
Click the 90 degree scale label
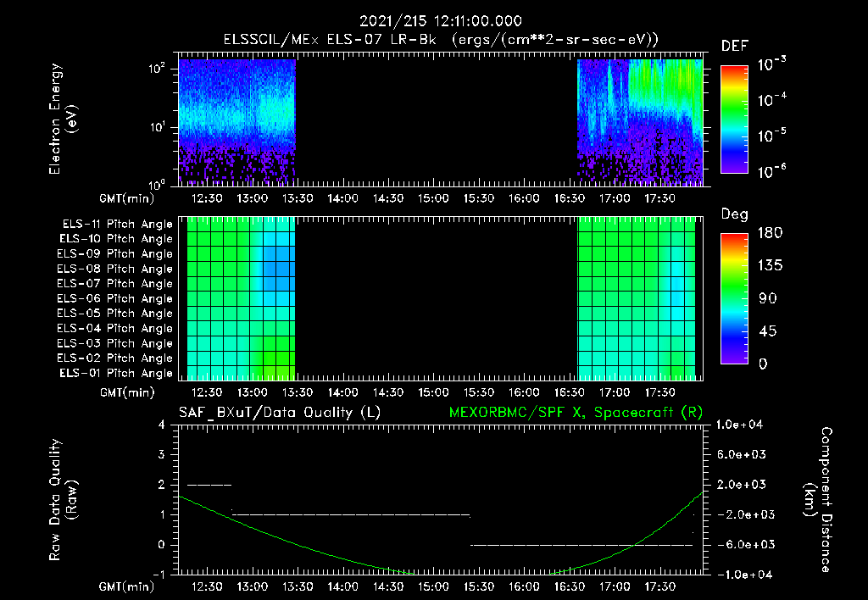pos(767,298)
